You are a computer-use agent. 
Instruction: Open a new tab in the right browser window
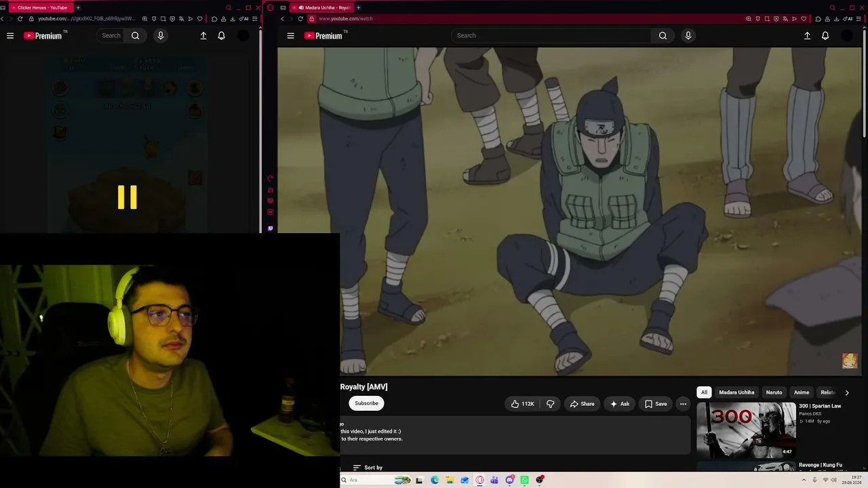[359, 7]
